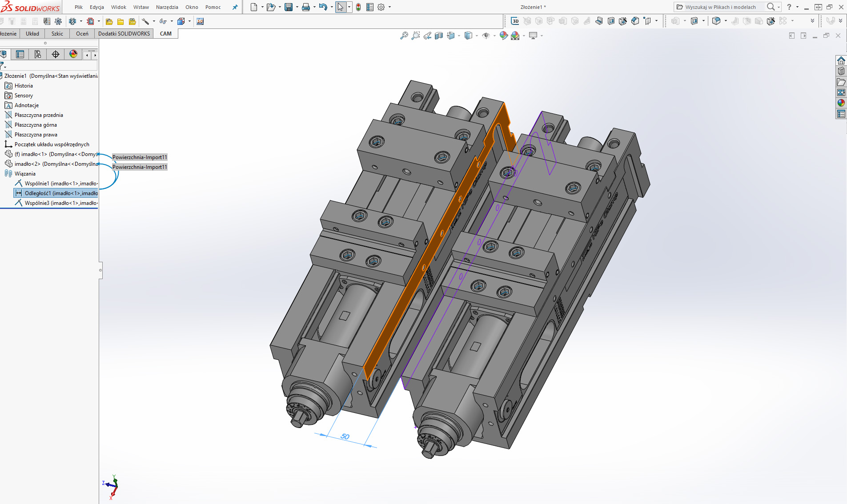Open the DimXpertManager crosshair tab
Screen dimensions: 847x504
click(x=56, y=54)
